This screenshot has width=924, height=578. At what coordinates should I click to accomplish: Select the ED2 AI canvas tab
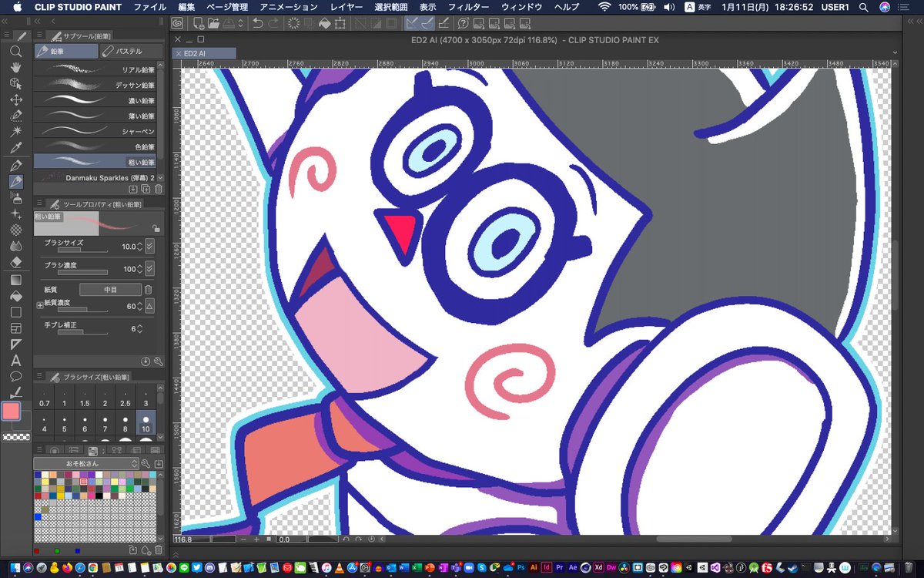click(204, 53)
